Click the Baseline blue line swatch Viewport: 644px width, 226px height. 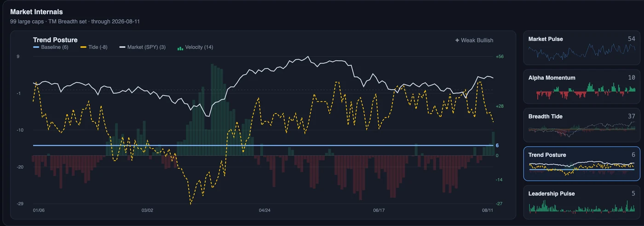point(36,47)
